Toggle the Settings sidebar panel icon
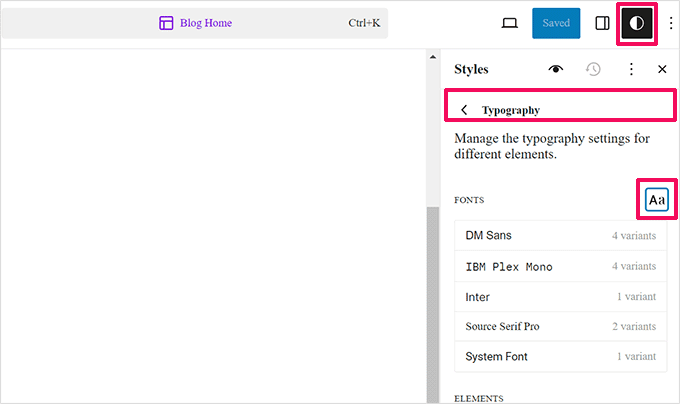Image resolution: width=680 pixels, height=404 pixels. tap(602, 23)
